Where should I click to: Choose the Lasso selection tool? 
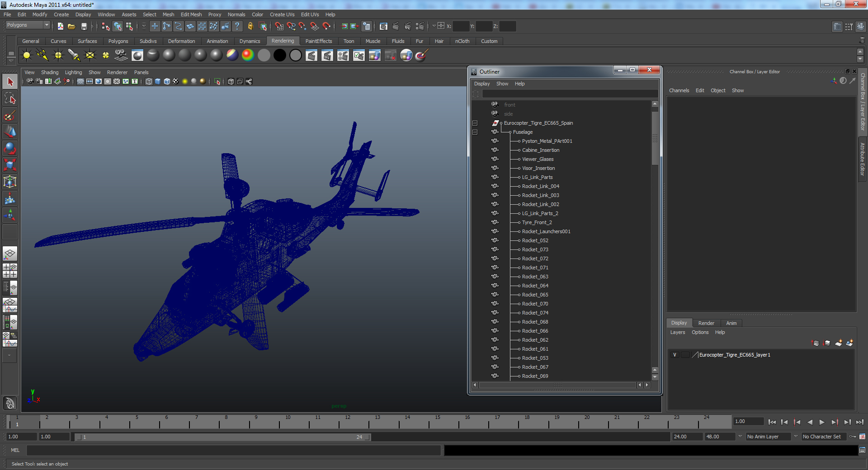[x=10, y=99]
